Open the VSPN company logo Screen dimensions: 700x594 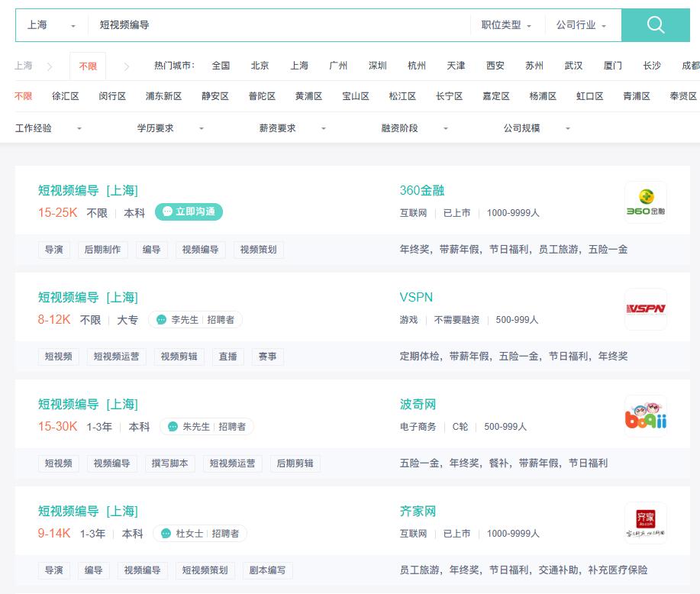click(645, 309)
